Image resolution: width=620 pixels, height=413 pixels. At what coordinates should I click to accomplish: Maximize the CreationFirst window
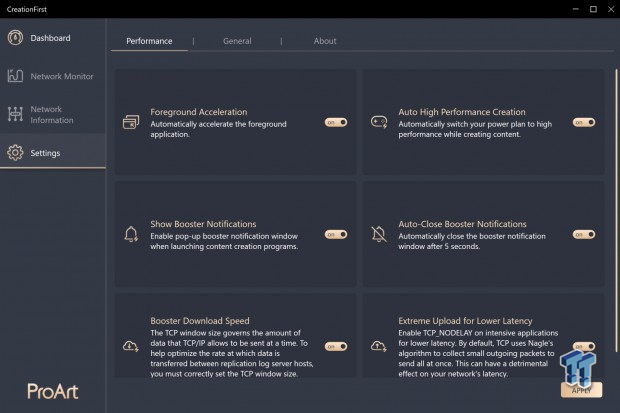593,9
